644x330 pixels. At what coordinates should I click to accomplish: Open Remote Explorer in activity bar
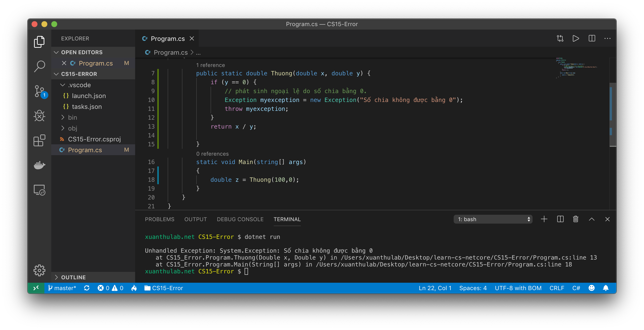point(39,190)
